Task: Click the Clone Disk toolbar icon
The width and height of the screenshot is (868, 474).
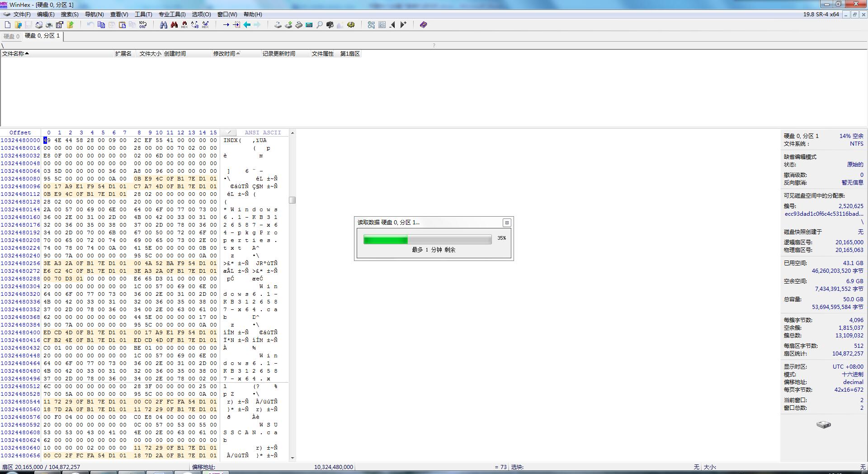Action: [288, 25]
